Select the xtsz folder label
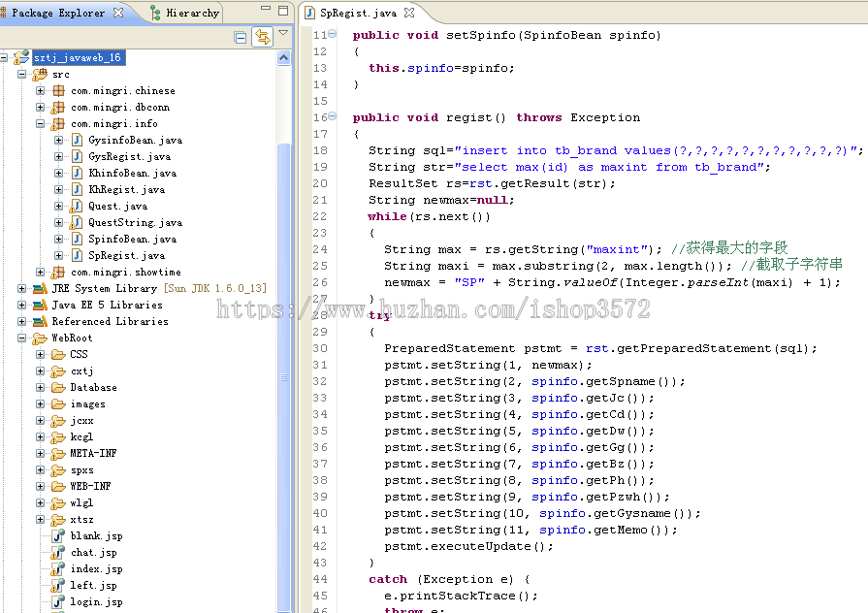The image size is (868, 613). click(81, 520)
